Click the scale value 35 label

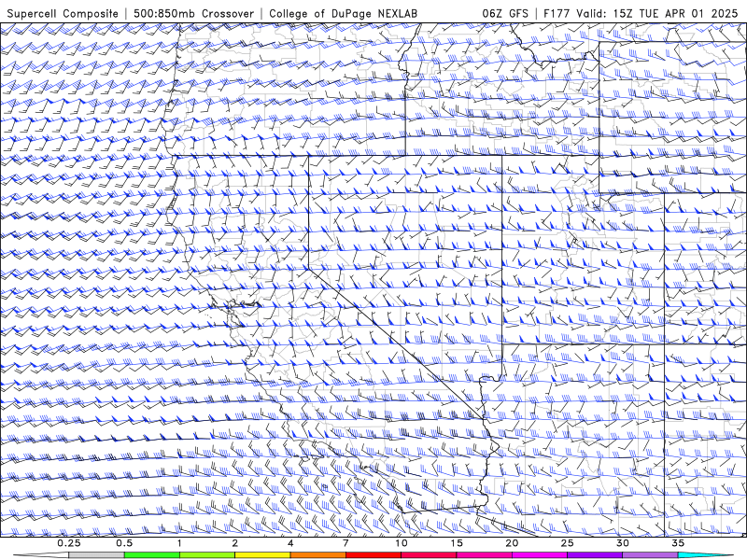point(678,543)
